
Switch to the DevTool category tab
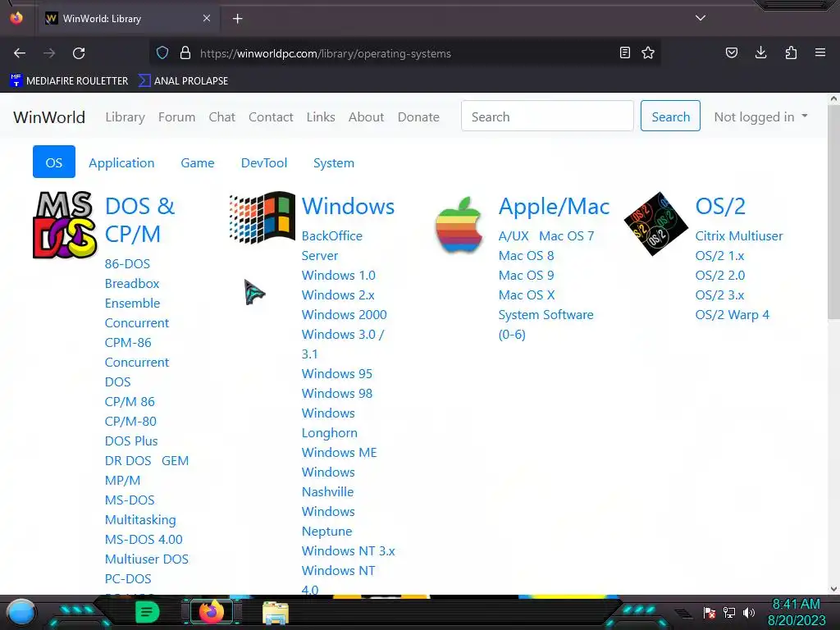[x=264, y=163]
